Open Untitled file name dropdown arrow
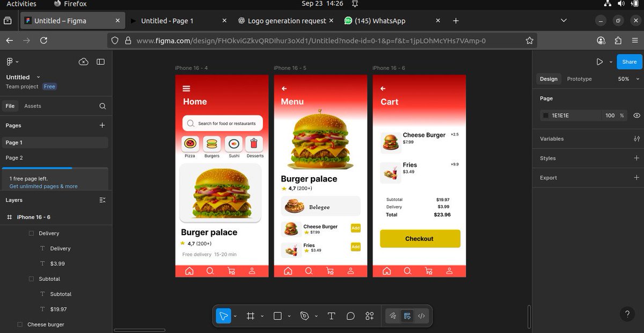This screenshot has width=644, height=333. click(38, 77)
